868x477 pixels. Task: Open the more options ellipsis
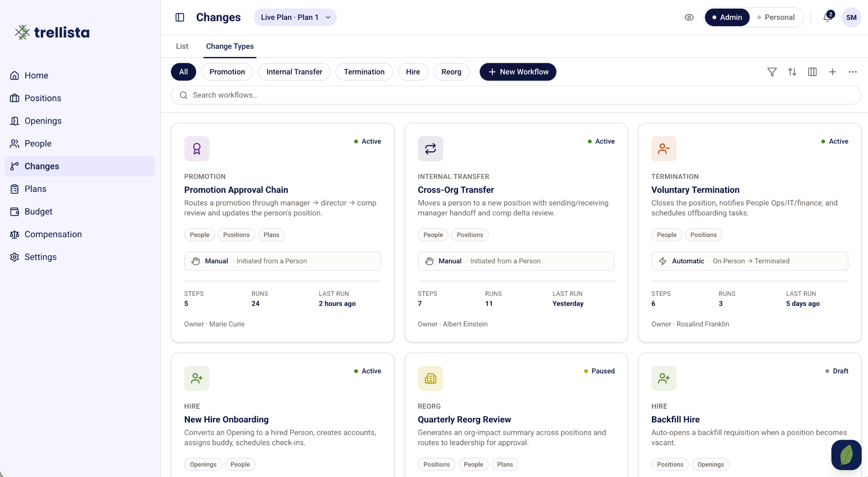[853, 72]
